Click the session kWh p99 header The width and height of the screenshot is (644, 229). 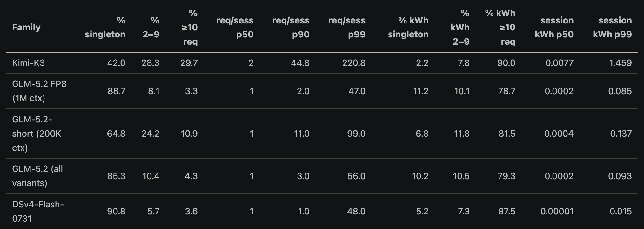tap(612, 27)
